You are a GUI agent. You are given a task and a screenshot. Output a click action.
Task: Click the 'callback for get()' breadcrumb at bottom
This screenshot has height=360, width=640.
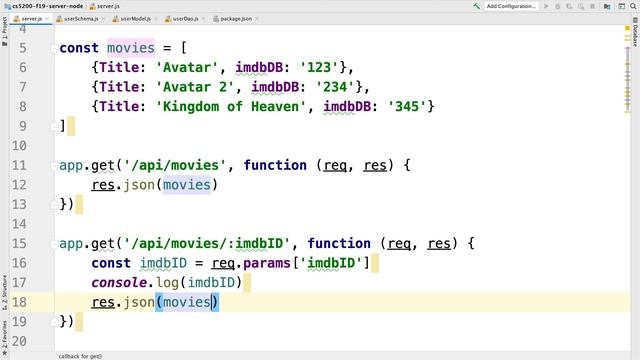coord(80,356)
